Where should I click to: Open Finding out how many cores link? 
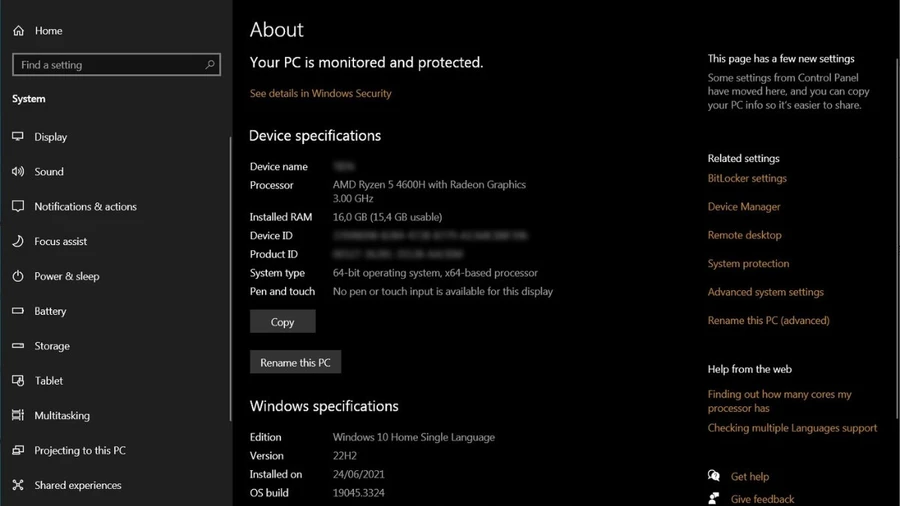point(779,401)
